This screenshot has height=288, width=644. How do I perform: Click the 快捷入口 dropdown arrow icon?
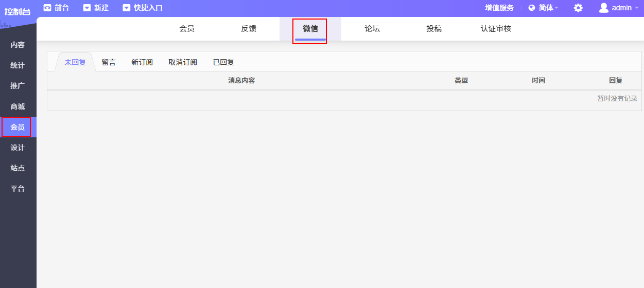127,8
